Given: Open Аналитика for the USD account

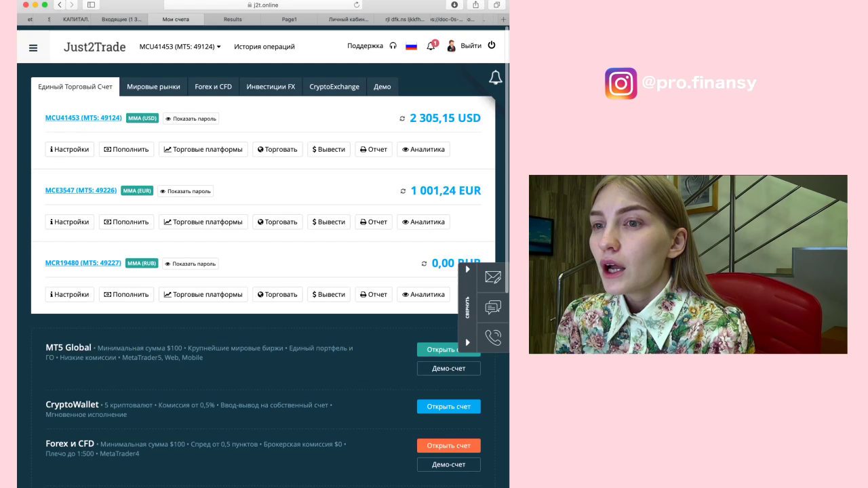Looking at the screenshot, I should 423,149.
